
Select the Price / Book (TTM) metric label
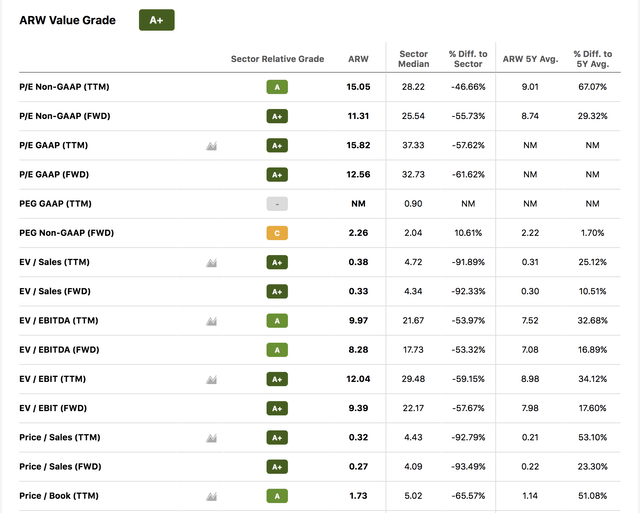pos(59,496)
